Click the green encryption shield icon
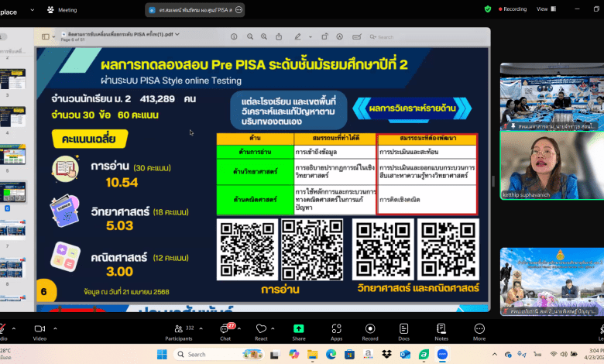Screen dimensions: 604x364 pos(488,9)
